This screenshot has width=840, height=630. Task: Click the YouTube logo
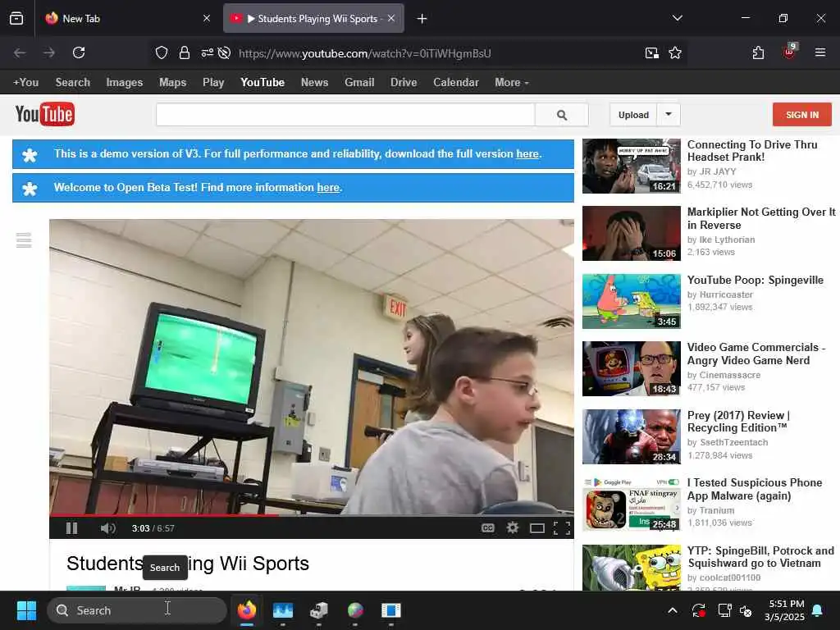tap(45, 114)
